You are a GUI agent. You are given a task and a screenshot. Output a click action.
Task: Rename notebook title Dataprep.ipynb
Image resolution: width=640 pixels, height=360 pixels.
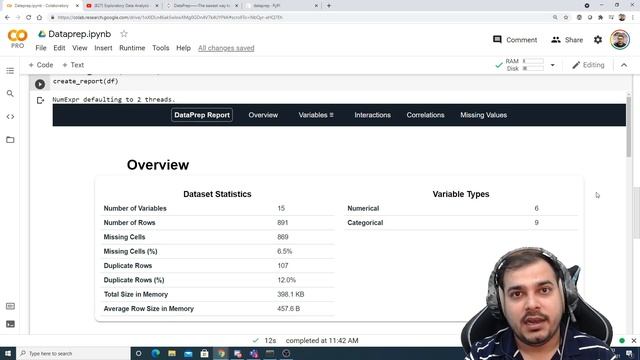[80, 34]
